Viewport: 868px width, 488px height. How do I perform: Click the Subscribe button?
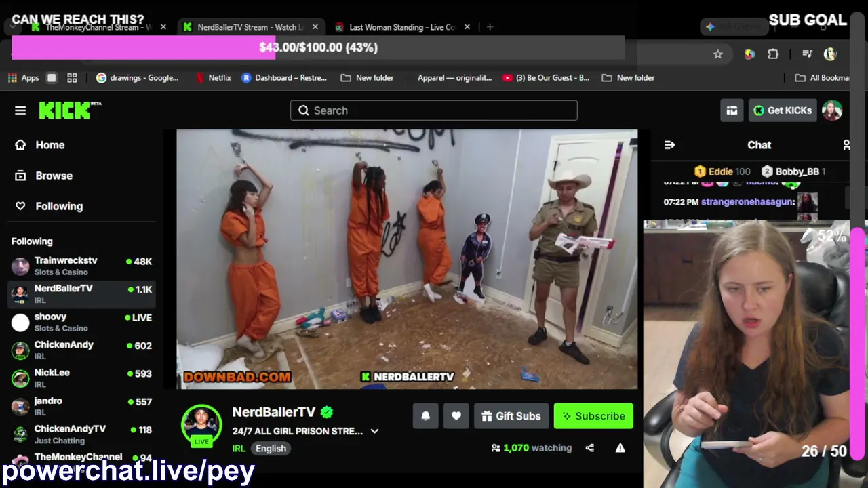click(593, 416)
